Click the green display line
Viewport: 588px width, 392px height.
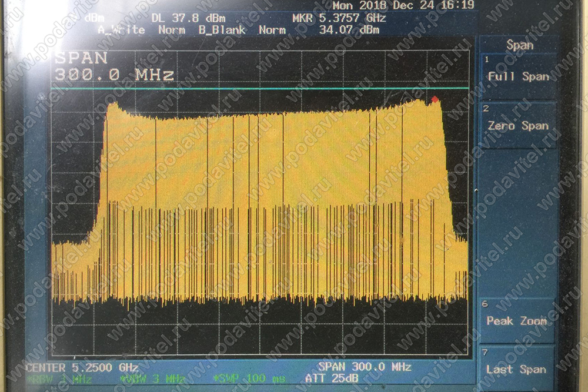coord(259,88)
